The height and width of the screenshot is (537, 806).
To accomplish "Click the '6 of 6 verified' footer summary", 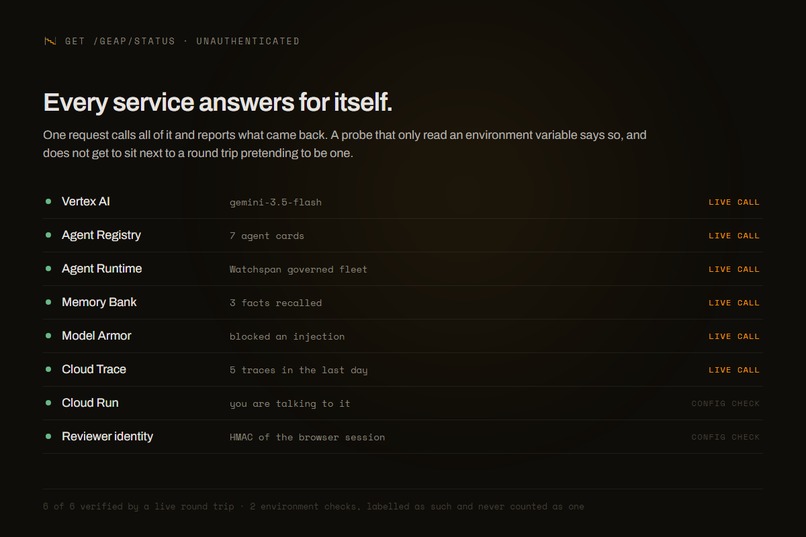I will 314,507.
